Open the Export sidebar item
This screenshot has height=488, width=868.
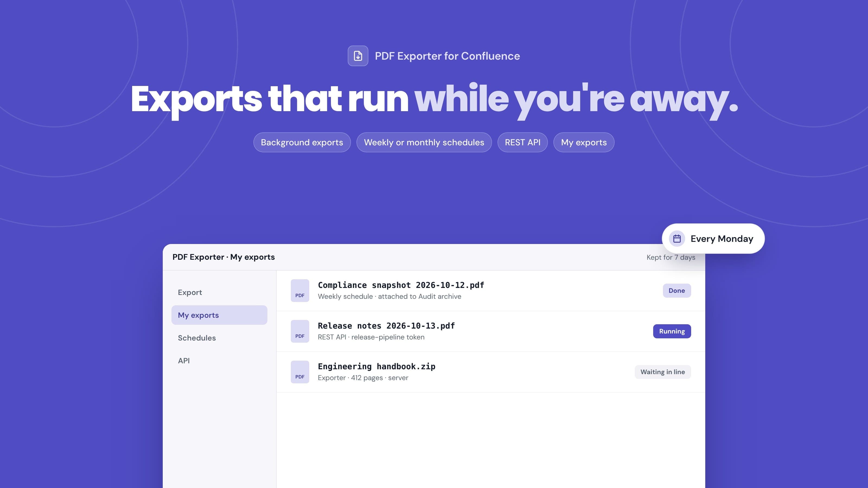[219, 292]
